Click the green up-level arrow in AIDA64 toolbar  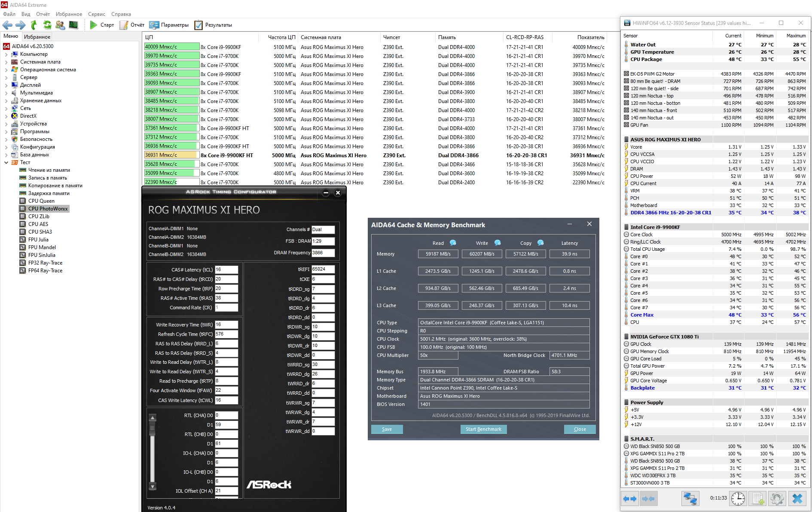pos(34,25)
